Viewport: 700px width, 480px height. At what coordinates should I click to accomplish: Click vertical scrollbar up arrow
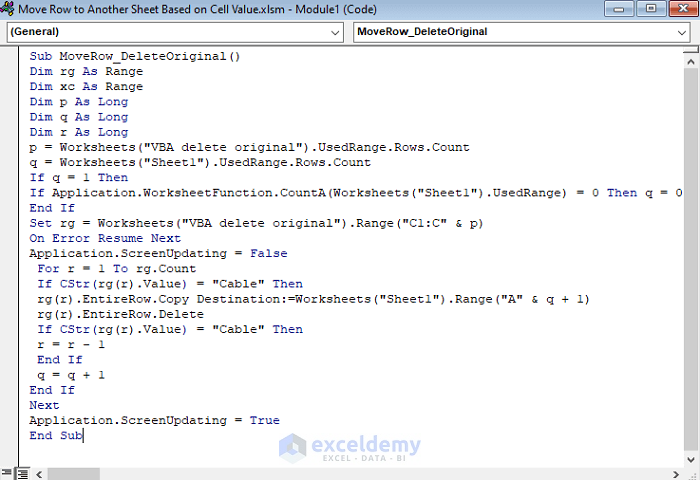coord(691,62)
